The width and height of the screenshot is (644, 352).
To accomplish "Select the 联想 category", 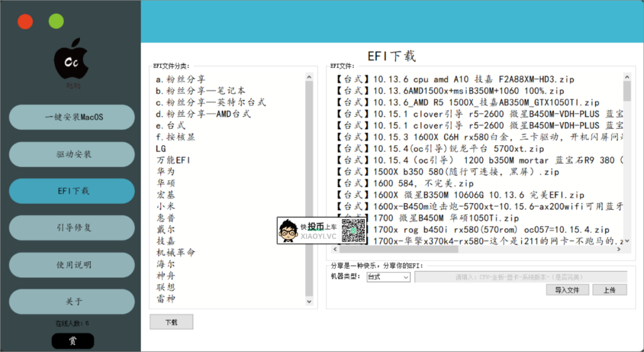I will click(x=166, y=287).
